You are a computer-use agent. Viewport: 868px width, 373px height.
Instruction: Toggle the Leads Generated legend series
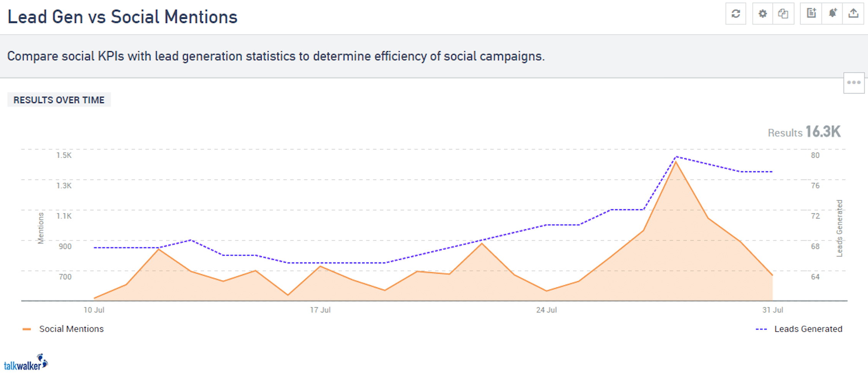click(808, 329)
